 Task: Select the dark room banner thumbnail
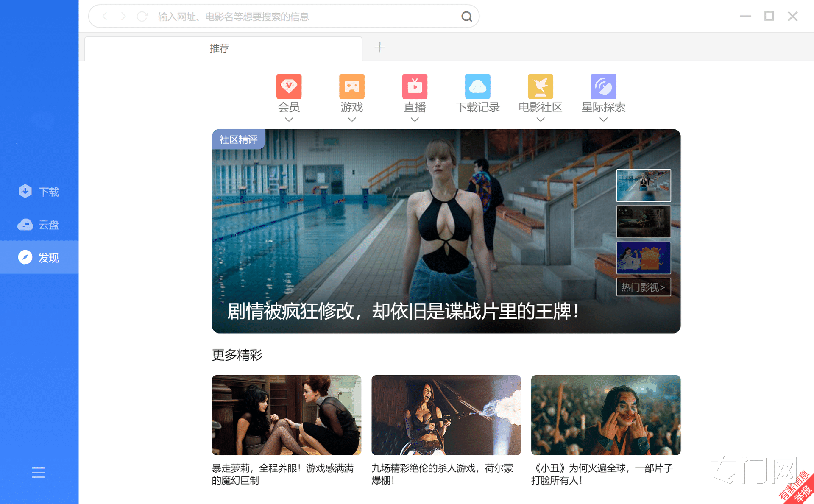(x=644, y=222)
